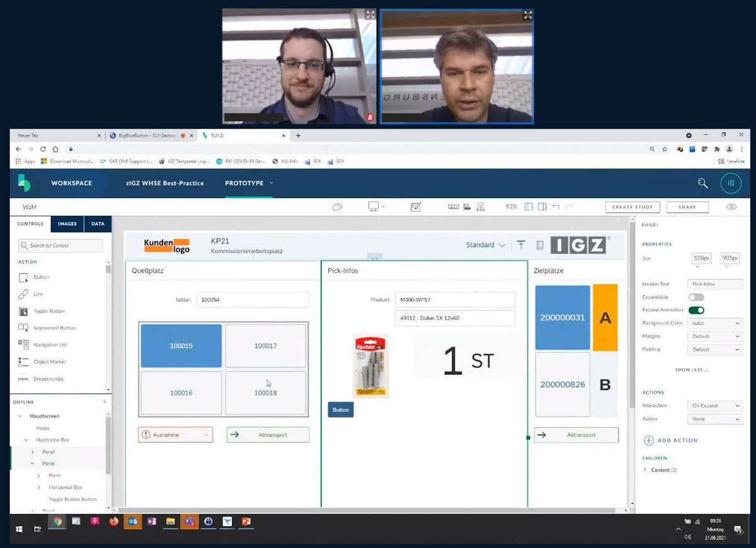The width and height of the screenshot is (756, 548).
Task: Open the page hierarchy map icon
Action: (481, 207)
